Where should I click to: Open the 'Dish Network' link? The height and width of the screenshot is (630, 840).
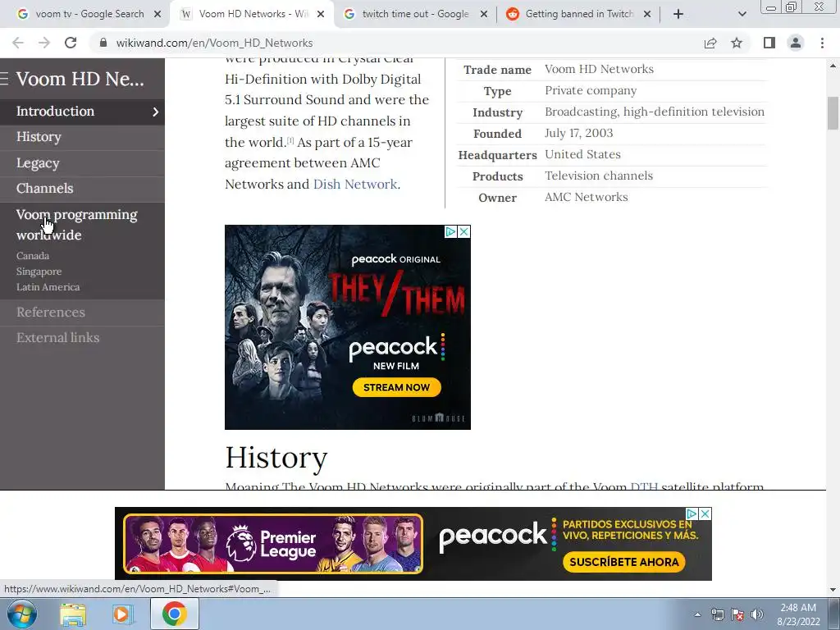tap(354, 185)
